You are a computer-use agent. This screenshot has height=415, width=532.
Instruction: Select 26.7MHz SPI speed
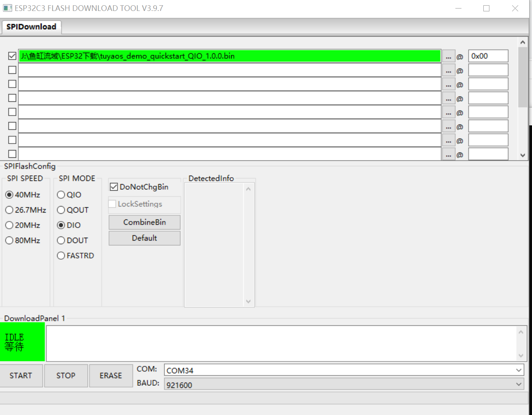pos(26,210)
